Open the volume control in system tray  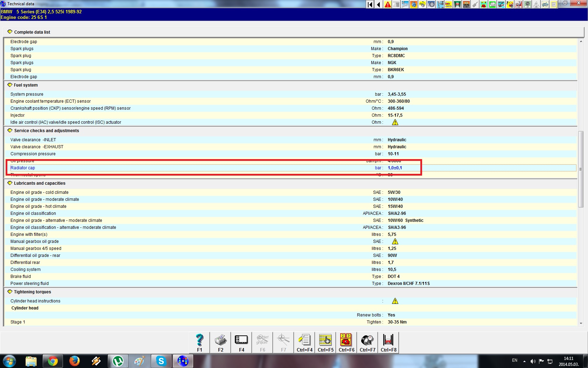coord(533,361)
